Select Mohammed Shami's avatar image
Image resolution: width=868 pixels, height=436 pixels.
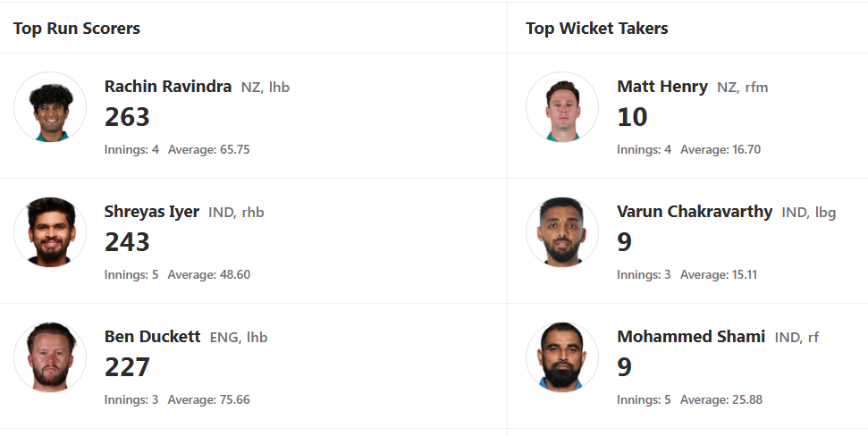click(562, 357)
